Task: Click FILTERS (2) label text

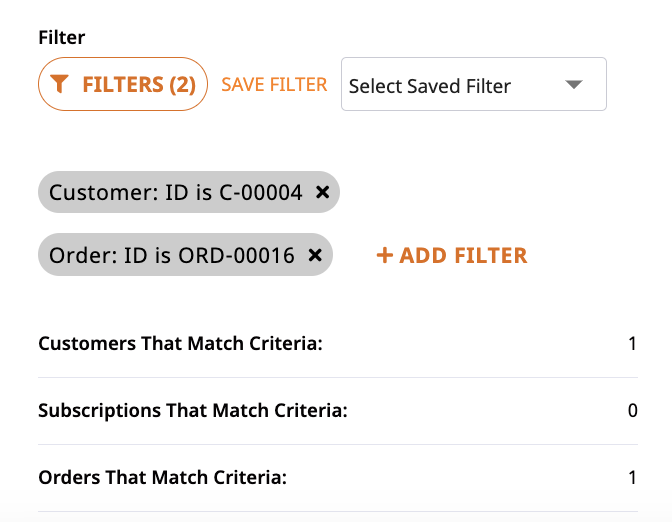Action: point(139,84)
